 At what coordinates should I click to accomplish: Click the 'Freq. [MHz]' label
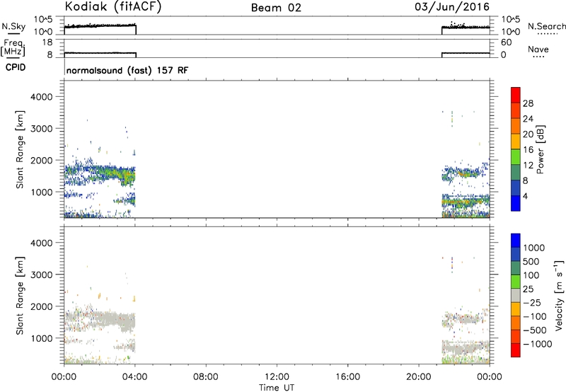pyautogui.click(x=13, y=48)
